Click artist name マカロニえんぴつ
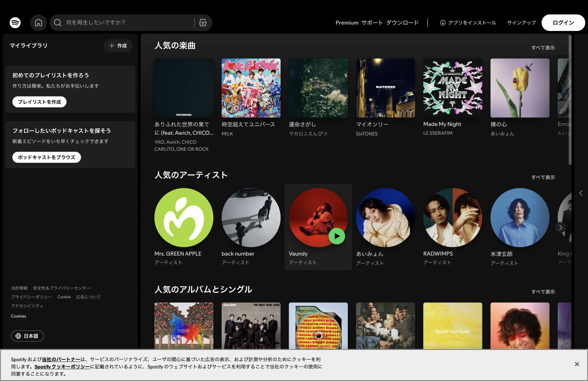 (308, 134)
